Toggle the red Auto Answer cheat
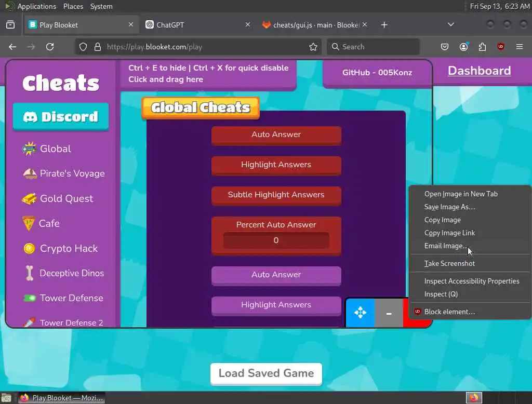Image resolution: width=532 pixels, height=404 pixels. point(276,136)
